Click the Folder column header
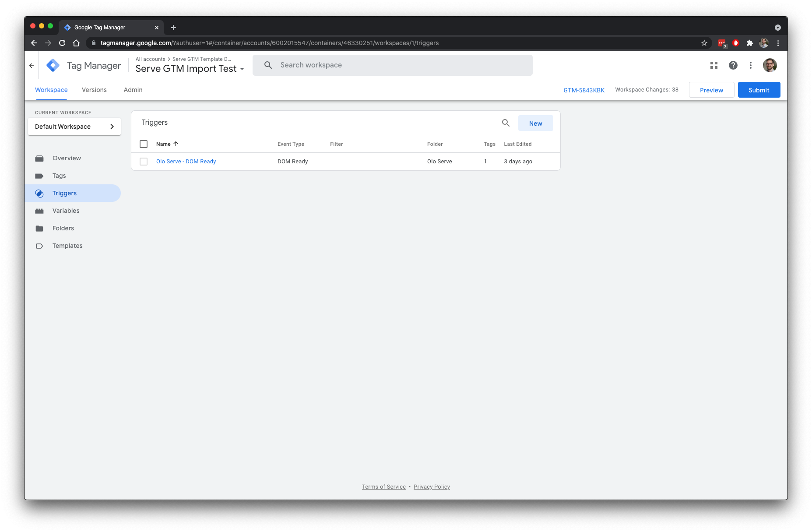The width and height of the screenshot is (812, 532). click(x=435, y=144)
